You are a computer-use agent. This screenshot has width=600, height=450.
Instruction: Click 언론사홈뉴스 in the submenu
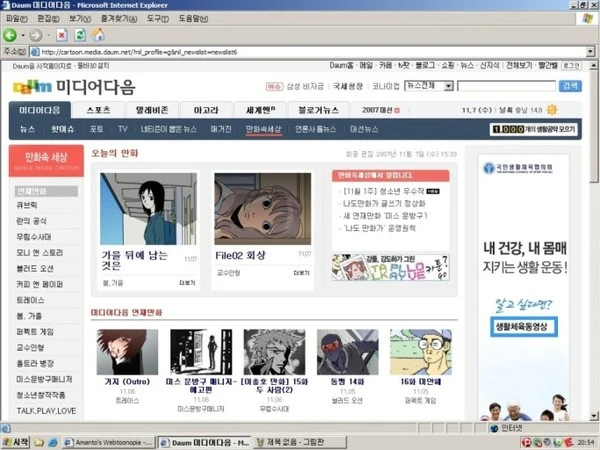315,129
